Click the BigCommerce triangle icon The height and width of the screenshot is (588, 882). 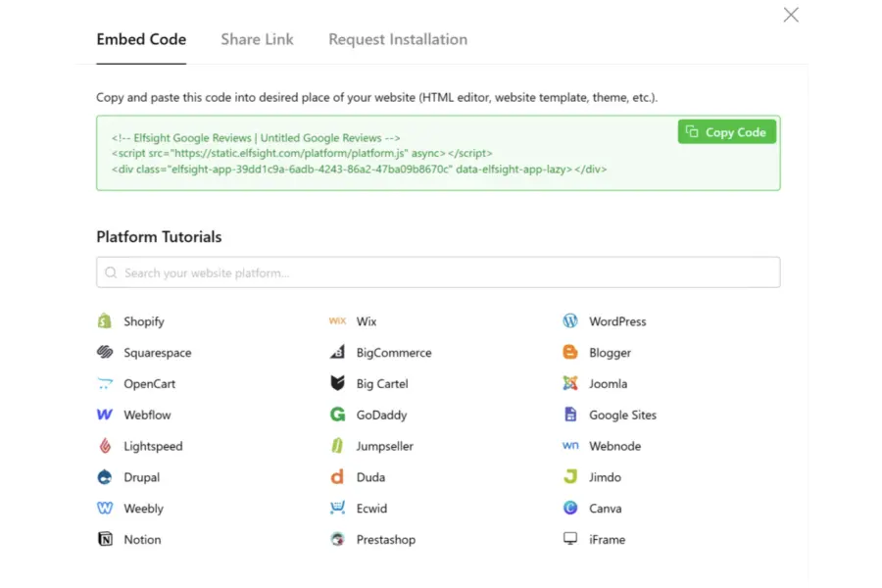coord(337,352)
